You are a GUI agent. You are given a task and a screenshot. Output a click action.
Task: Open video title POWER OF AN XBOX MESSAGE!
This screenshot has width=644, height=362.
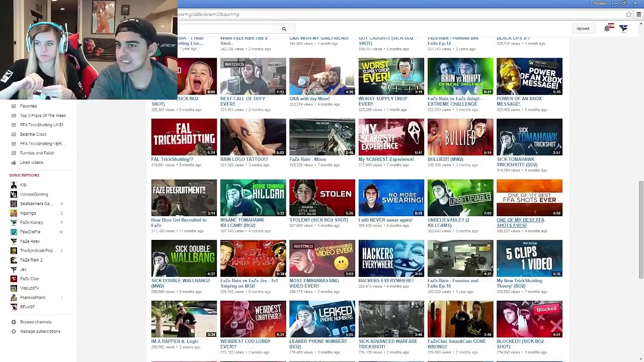pyautogui.click(x=519, y=102)
